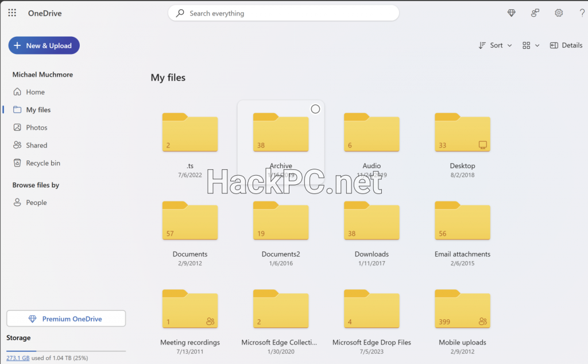The width and height of the screenshot is (588, 364).
Task: Click the Shared people icon in sidebar
Action: (17, 145)
